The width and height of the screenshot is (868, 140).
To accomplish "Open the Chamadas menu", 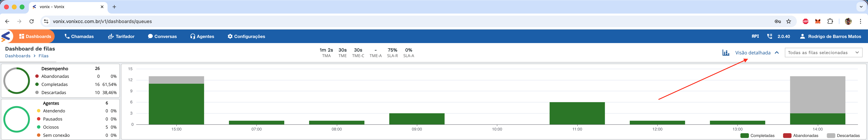I will pos(79,36).
